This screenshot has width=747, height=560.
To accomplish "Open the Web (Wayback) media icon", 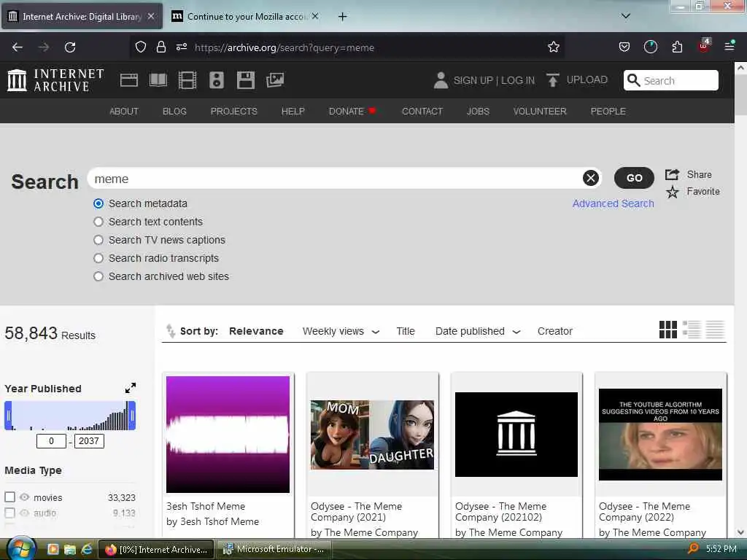I will tap(128, 80).
